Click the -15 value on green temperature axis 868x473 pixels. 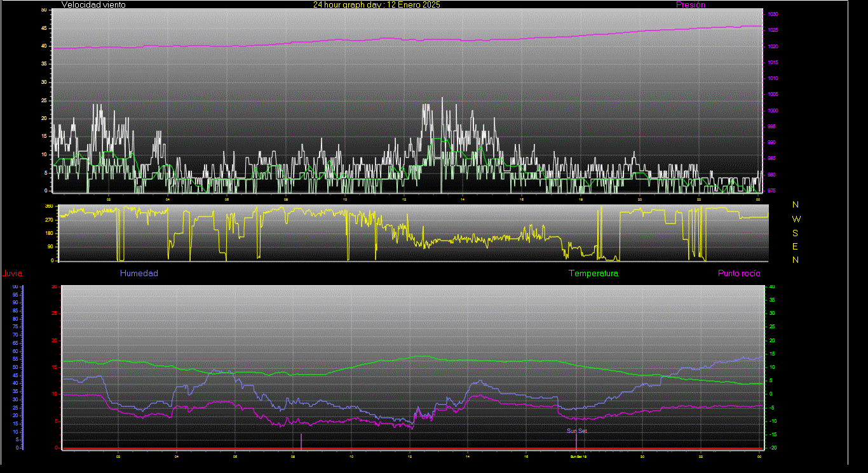click(x=773, y=435)
